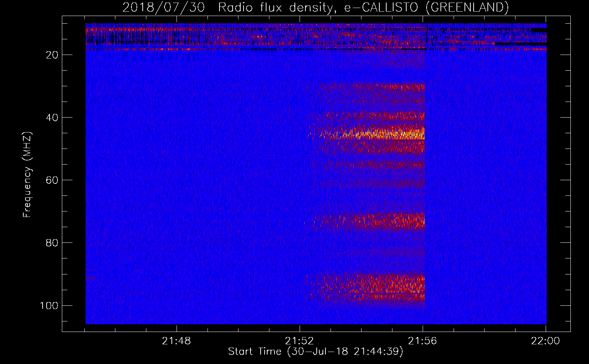589x364 pixels.
Task: Click the "20" frequency tick label
Action: pos(52,55)
